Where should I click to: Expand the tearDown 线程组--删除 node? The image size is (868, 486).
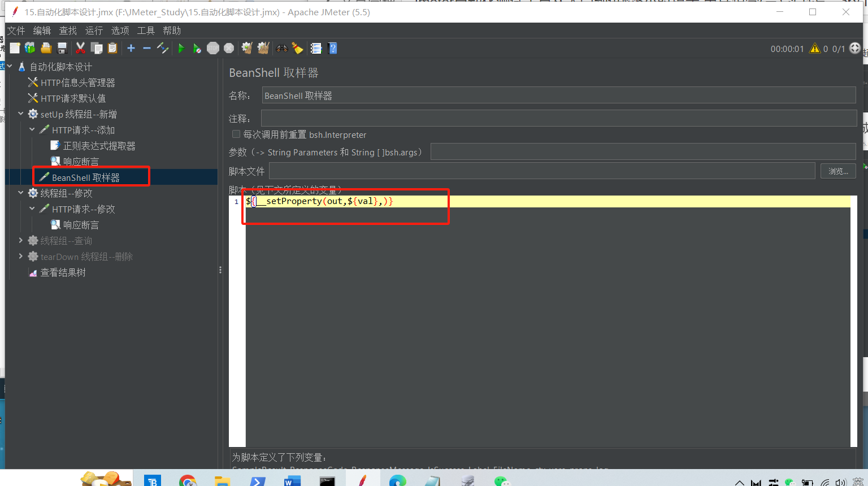21,257
